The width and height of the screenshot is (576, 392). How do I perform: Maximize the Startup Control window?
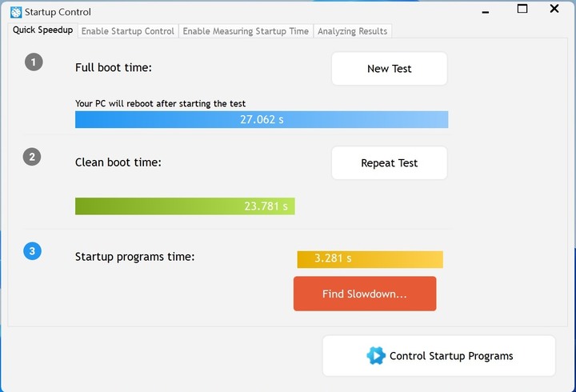[x=522, y=9]
